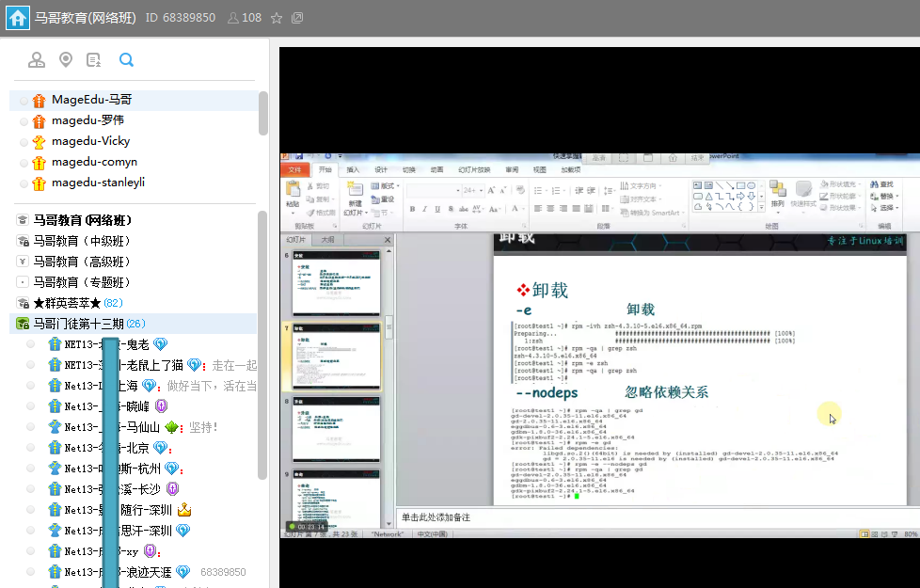Select the radio dot beside magedu-Vicky
Viewport: 920px width, 588px height.
click(x=24, y=142)
